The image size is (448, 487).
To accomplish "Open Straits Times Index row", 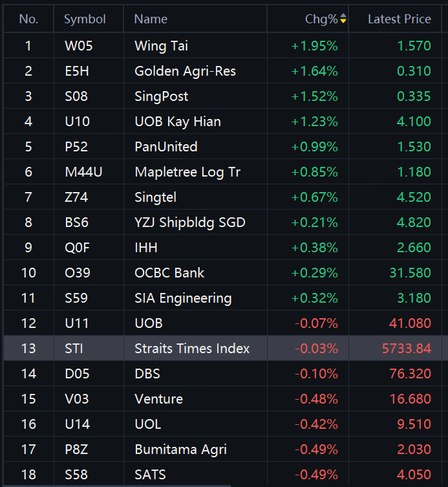I will [x=192, y=349].
